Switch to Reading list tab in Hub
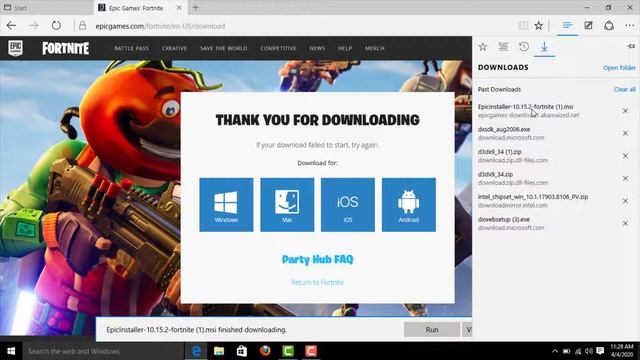 click(503, 47)
